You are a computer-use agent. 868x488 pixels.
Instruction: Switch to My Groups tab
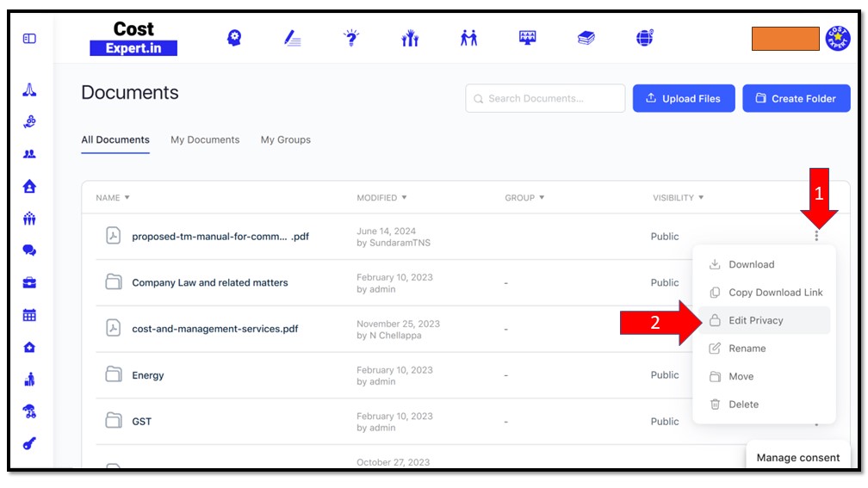click(x=286, y=139)
